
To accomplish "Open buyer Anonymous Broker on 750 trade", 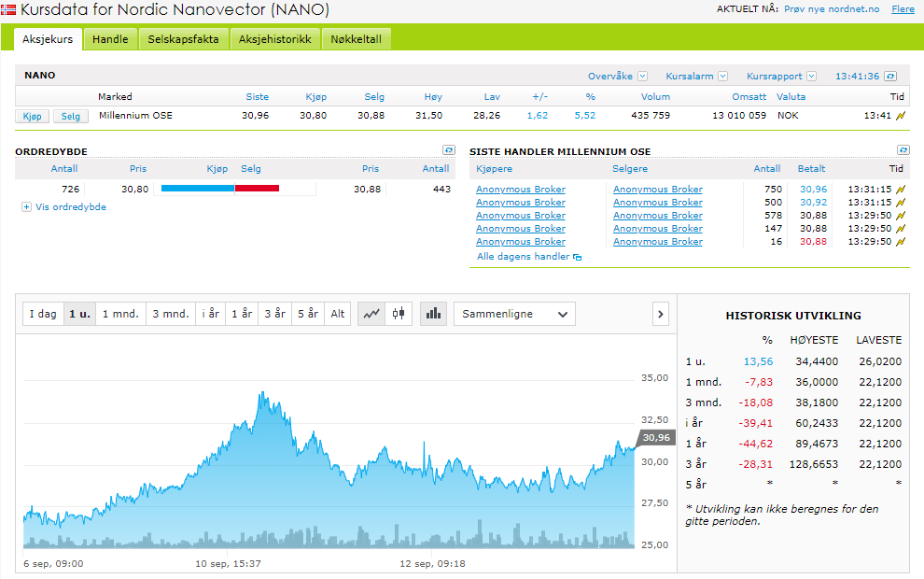I will click(521, 190).
